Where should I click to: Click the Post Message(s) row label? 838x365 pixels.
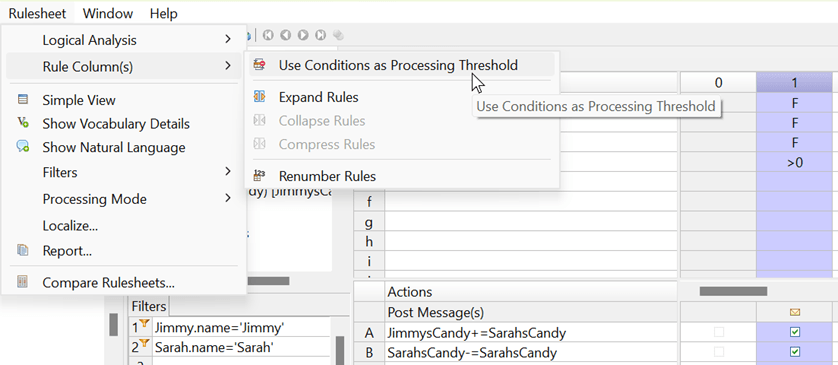pos(436,312)
